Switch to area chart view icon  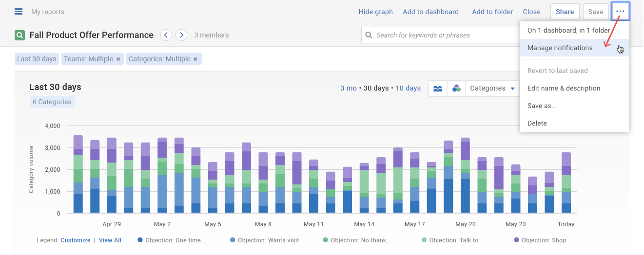coord(438,89)
